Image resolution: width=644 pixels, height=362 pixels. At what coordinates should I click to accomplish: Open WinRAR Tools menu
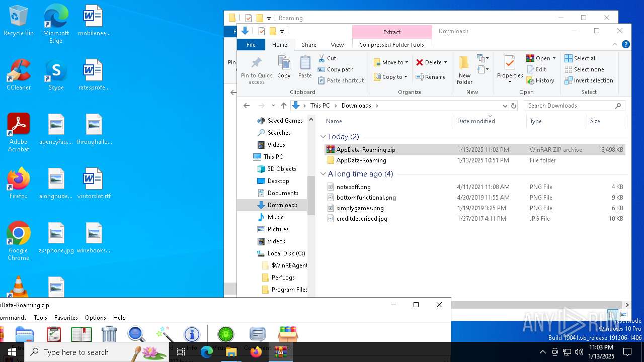coord(40,318)
